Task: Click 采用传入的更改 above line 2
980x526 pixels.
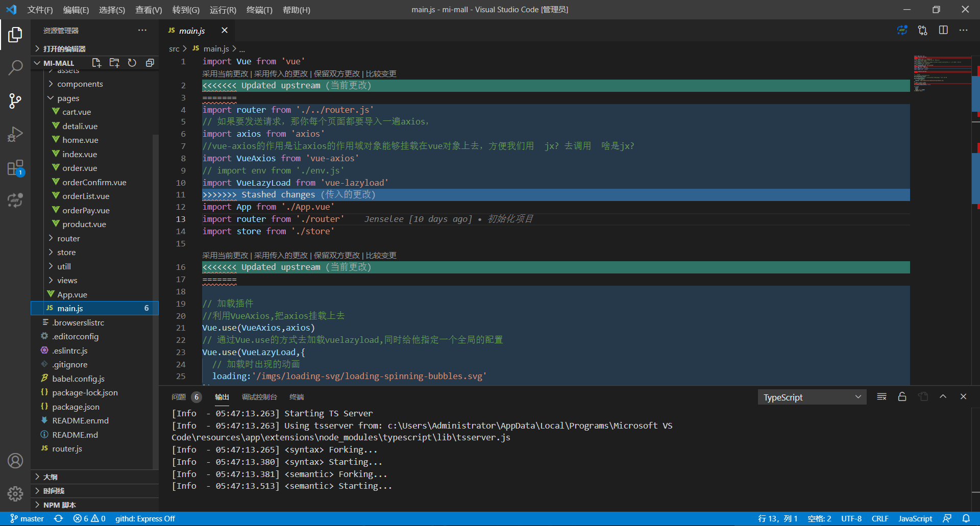Action: point(281,73)
